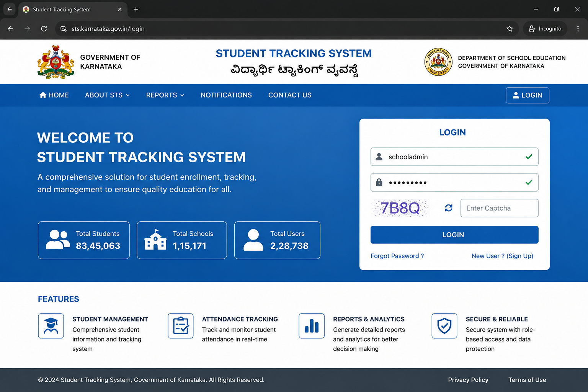
Task: Click the Total Students count 83,45,063
Action: click(98, 246)
